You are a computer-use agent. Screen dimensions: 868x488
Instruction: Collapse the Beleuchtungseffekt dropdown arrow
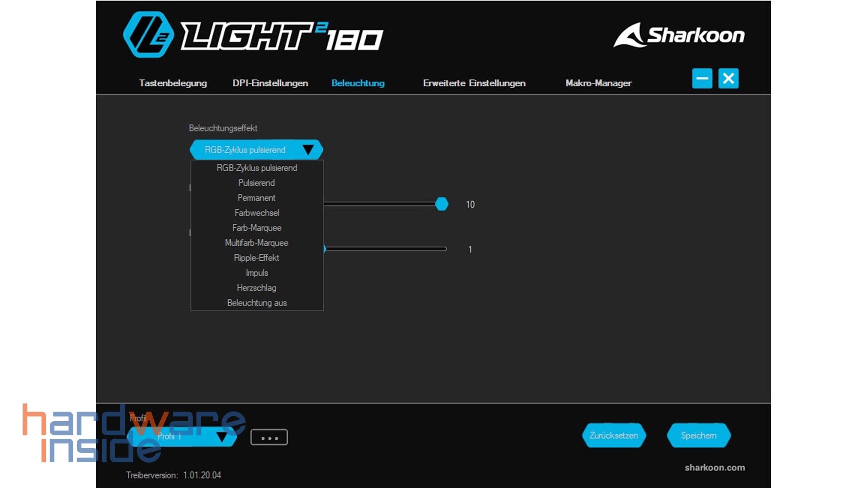coord(308,150)
